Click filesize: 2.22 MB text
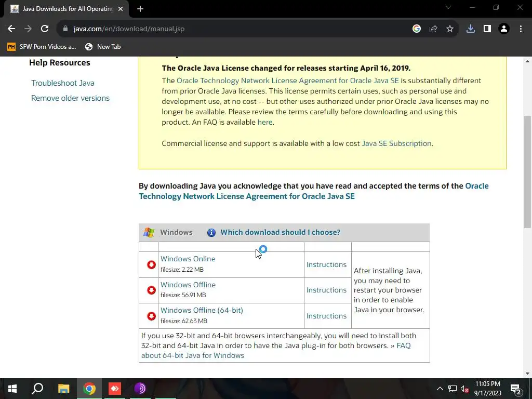 [182, 270]
